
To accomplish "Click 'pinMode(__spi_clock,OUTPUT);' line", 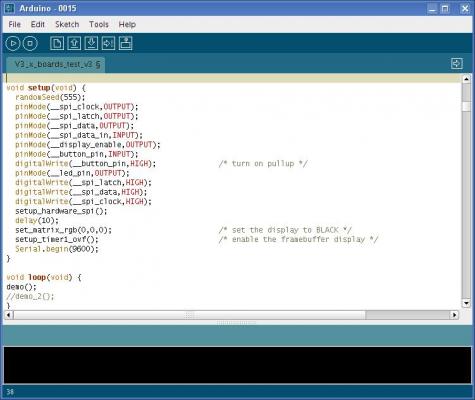I will tap(77, 107).
